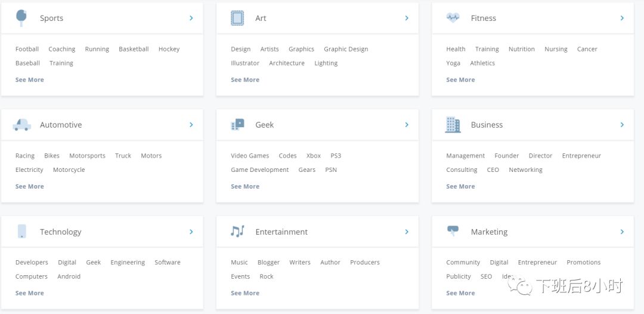
Task: Click See More under Technology
Action: 30,293
